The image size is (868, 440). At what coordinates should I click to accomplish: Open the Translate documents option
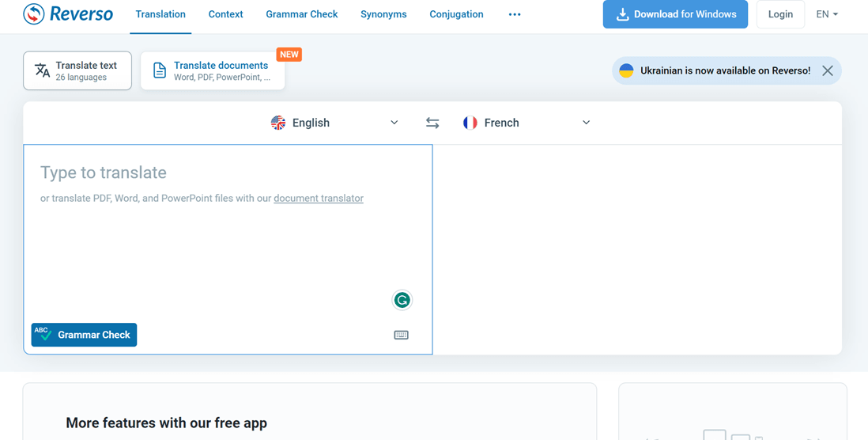pos(213,70)
